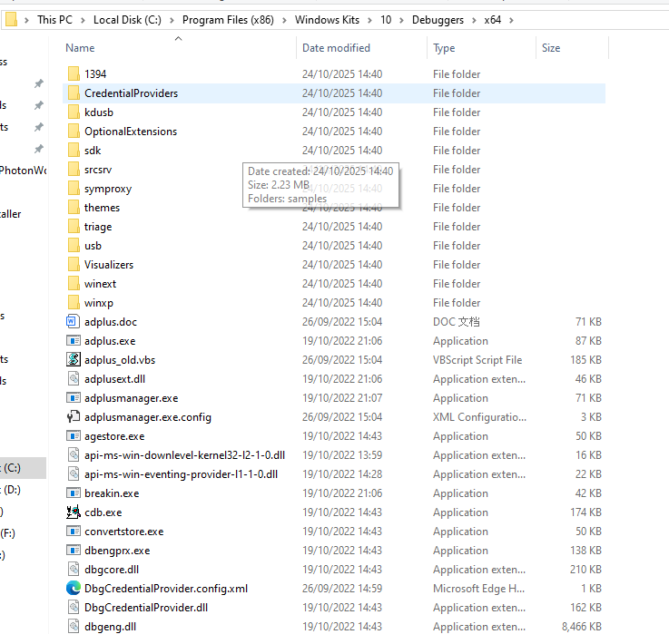
Task: Select the symproxy folder icon
Action: pos(74,188)
